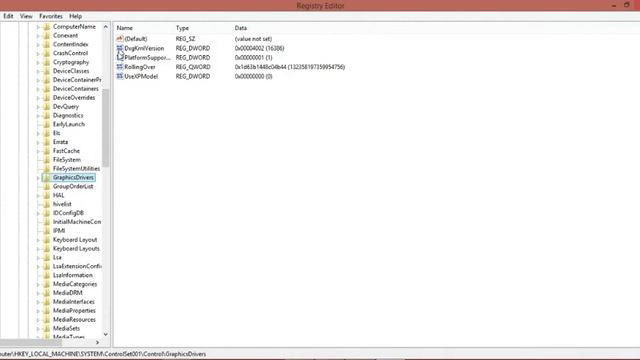Select the RollingOver value name
640x360 pixels.
click(x=140, y=67)
